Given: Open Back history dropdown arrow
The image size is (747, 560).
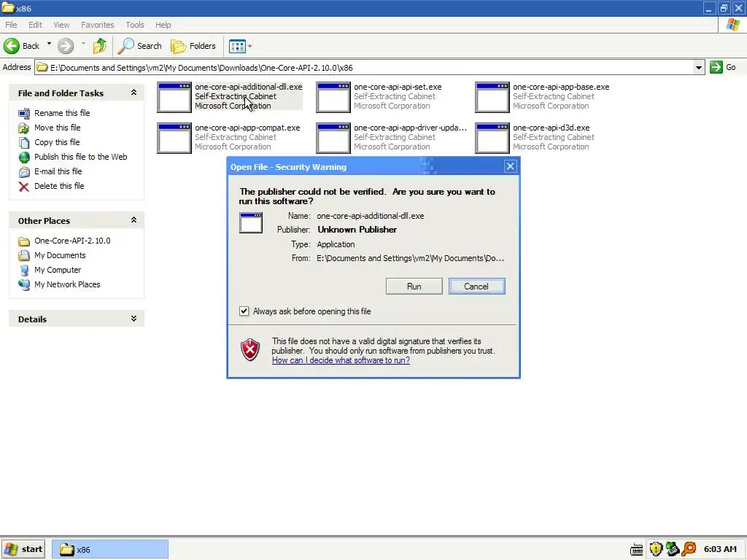Looking at the screenshot, I should pos(49,44).
